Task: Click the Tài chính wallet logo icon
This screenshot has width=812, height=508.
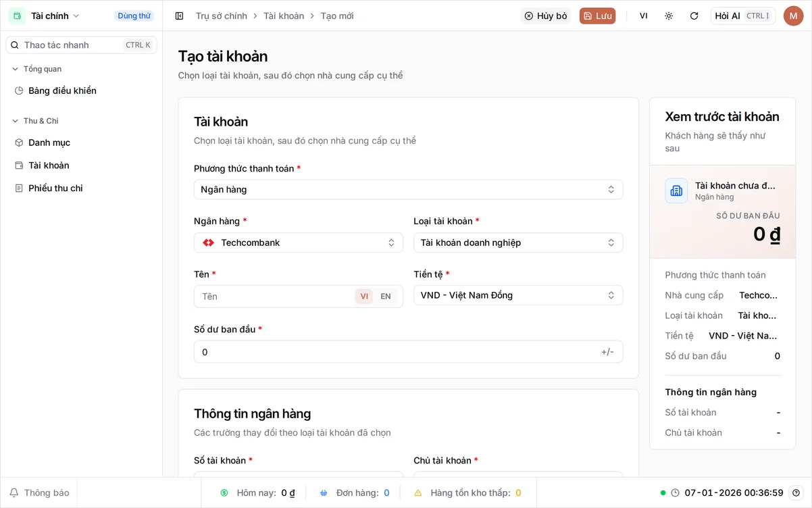Action: [17, 16]
